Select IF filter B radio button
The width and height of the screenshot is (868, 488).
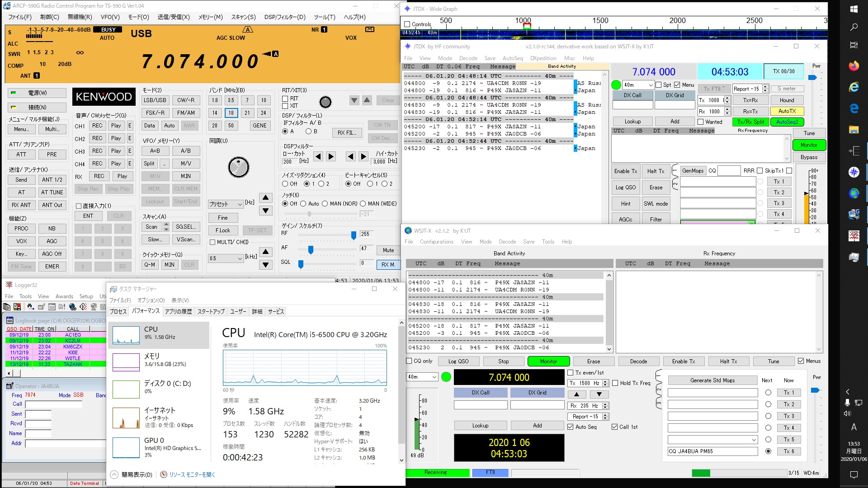click(x=308, y=131)
